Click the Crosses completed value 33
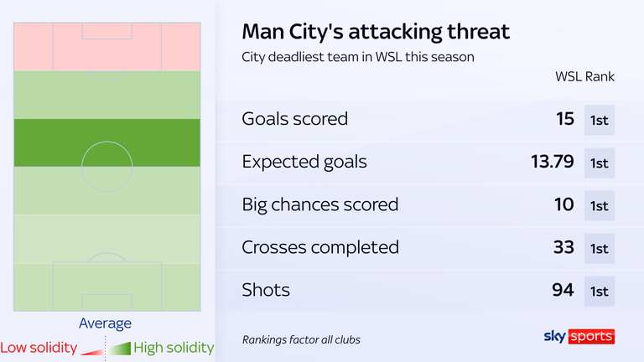The width and height of the screenshot is (644, 362). coord(563,248)
